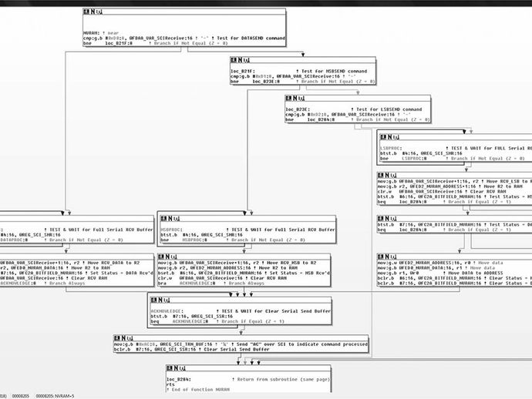The image size is (532, 399).
Task: Click 'bra ACKNOWLEDGE:8' in Move RCV_MSB block
Action: pos(211,283)
